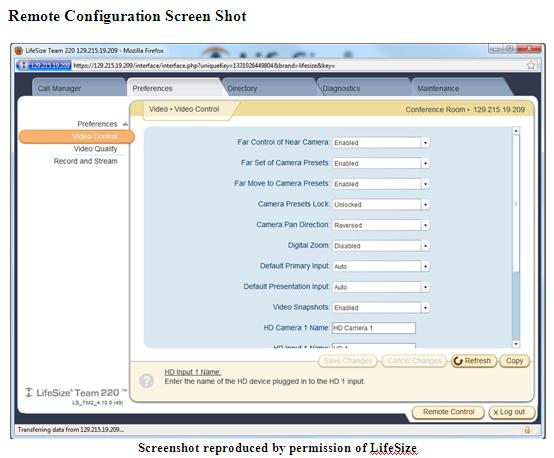Click the Save Changes button
Viewport: 554px width, 458px height.
(348, 361)
